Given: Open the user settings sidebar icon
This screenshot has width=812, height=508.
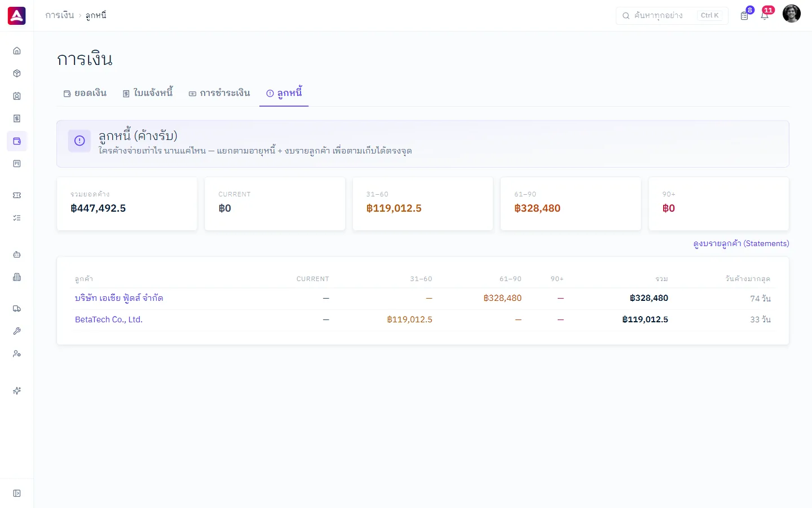Looking at the screenshot, I should (x=17, y=354).
